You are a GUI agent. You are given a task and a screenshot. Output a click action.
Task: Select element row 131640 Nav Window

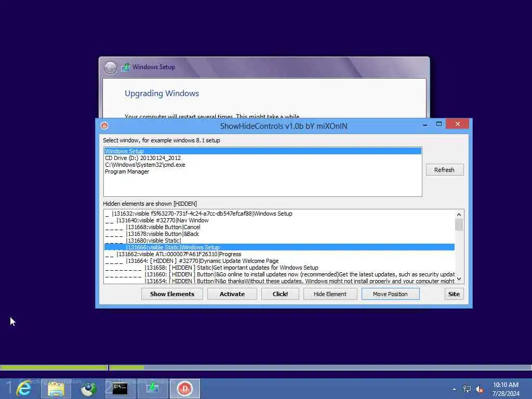[x=279, y=220]
